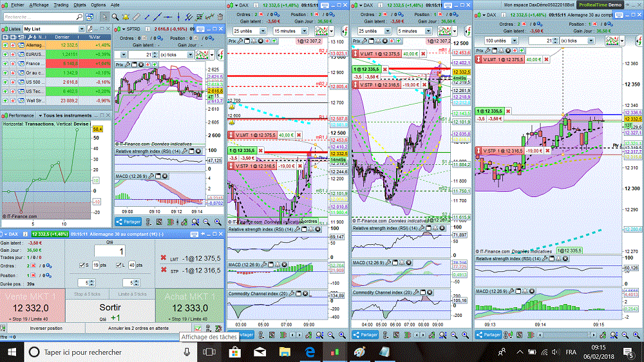Select the horizontal line drawing tool

[x=167, y=17]
